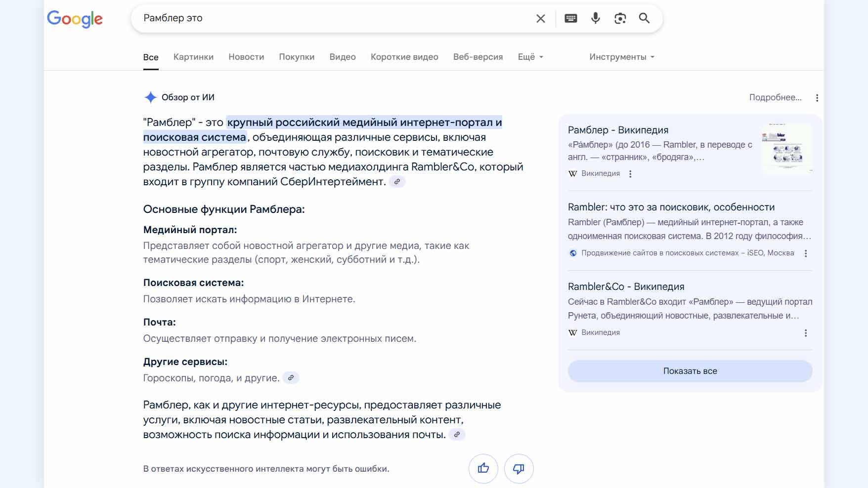Open AI overview three-dot menu
The width and height of the screenshot is (868, 488).
(x=817, y=98)
